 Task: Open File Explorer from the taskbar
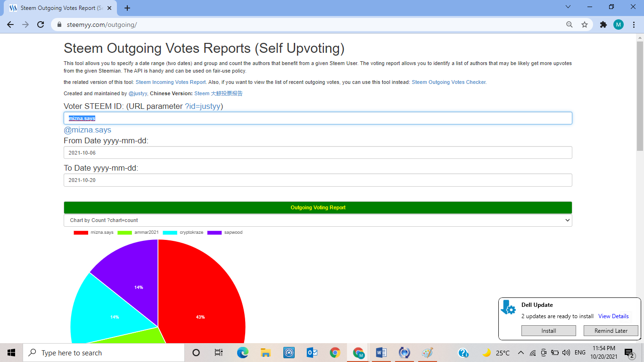coord(265,353)
